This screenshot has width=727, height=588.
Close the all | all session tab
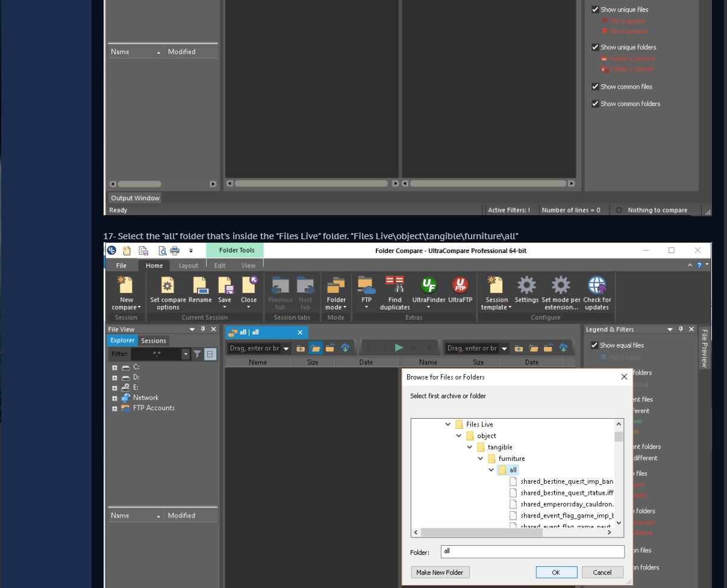pyautogui.click(x=300, y=333)
